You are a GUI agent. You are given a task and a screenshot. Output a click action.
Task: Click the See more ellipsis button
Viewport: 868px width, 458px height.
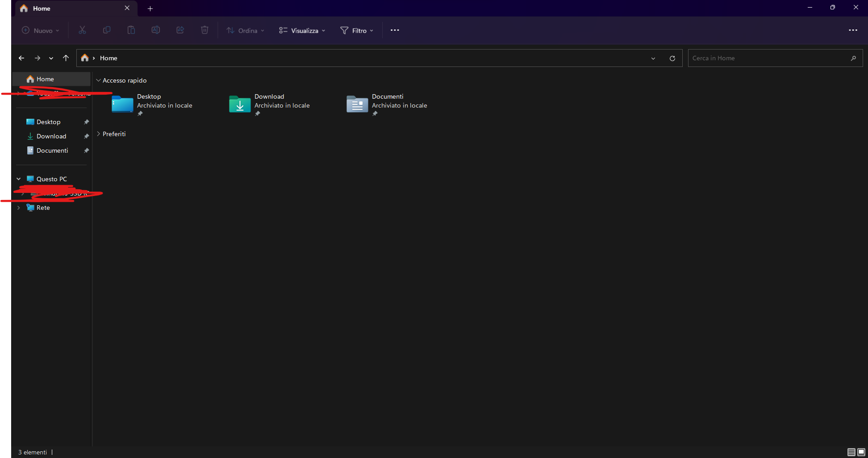(395, 30)
